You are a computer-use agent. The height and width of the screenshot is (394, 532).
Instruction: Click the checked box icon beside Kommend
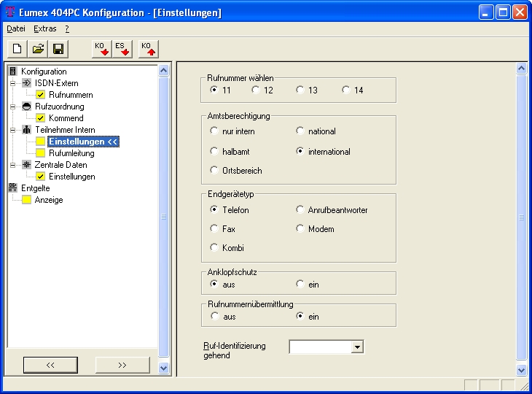40,118
